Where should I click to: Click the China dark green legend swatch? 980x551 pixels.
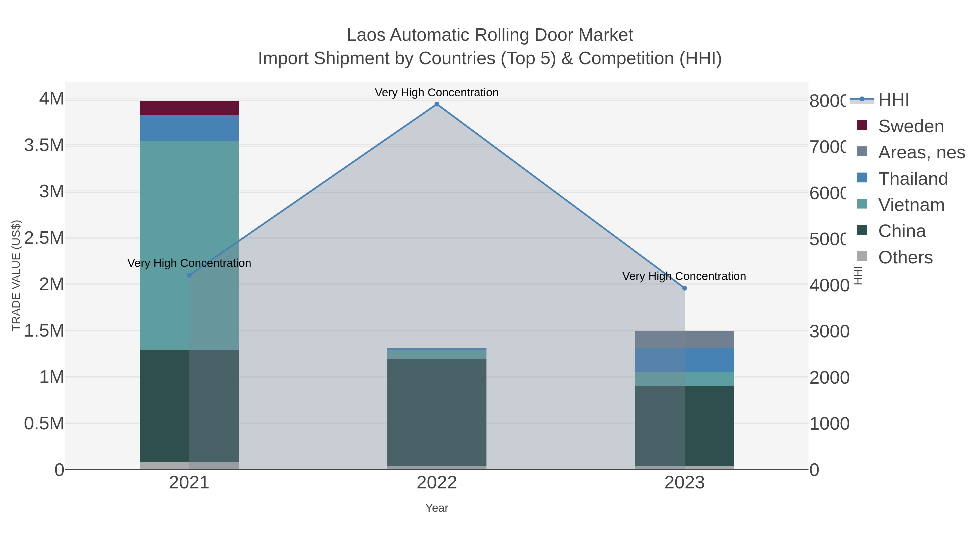tap(862, 230)
